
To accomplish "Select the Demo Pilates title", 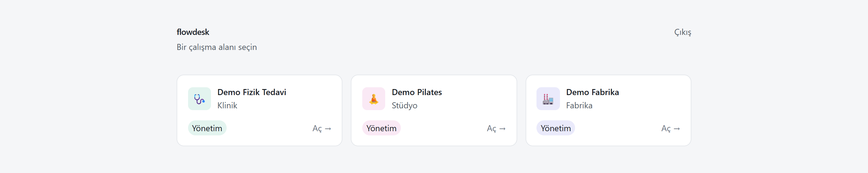I will [417, 92].
